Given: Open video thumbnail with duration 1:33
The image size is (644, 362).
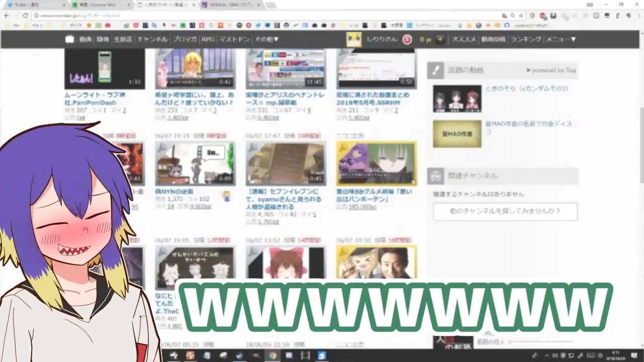Looking at the screenshot, I should (x=105, y=69).
